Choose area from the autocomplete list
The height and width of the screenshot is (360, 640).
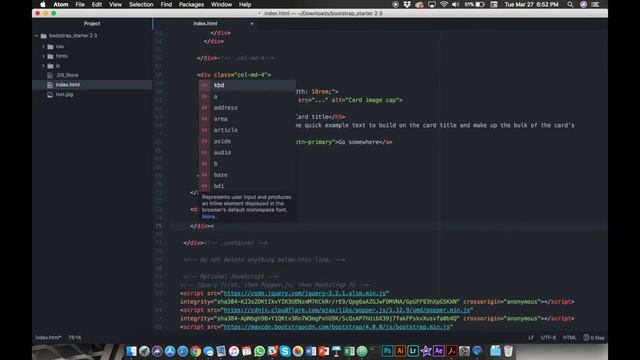coord(247,119)
